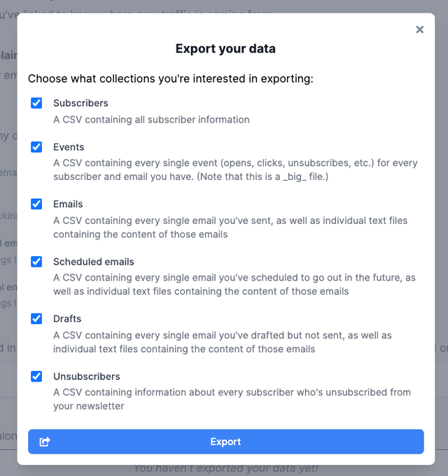The width and height of the screenshot is (448, 476).
Task: Click the Export button label text
Action: click(x=225, y=442)
